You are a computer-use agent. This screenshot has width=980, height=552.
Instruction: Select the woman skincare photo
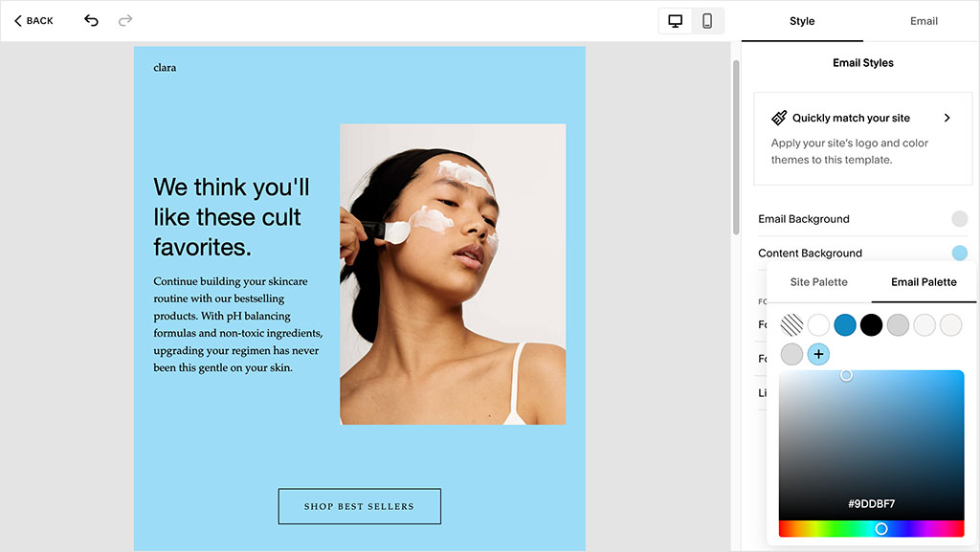point(453,275)
